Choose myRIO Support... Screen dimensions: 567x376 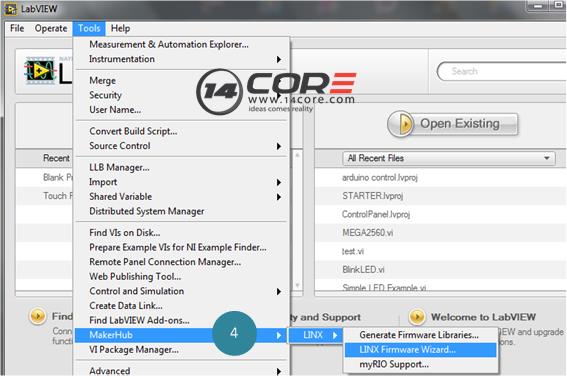click(421, 364)
